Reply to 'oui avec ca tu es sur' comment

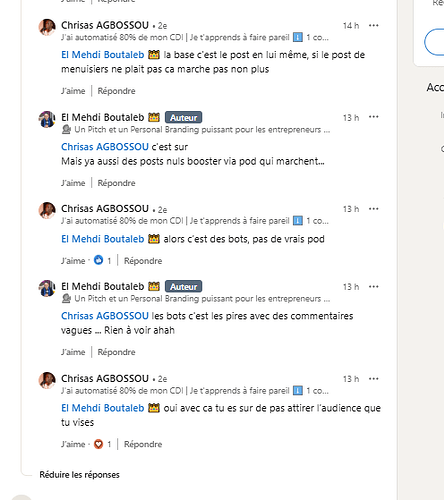(x=143, y=444)
